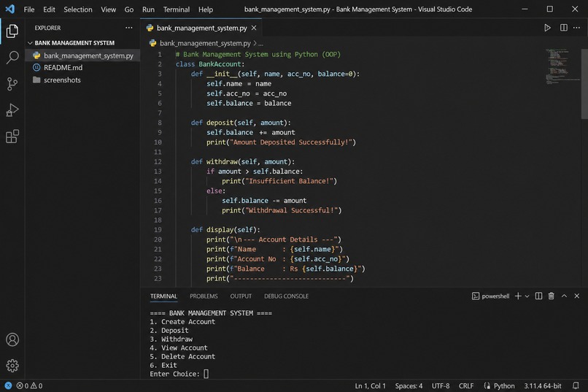The height and width of the screenshot is (392, 588).
Task: Open the File menu
Action: click(29, 9)
